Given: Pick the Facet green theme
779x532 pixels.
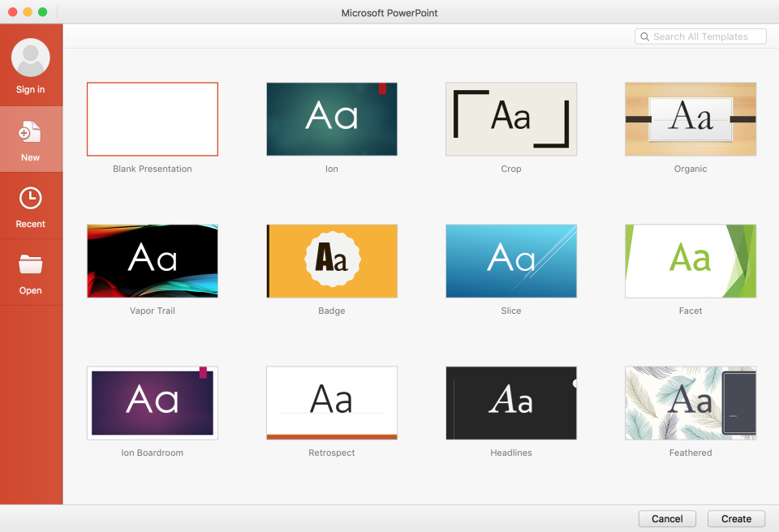Looking at the screenshot, I should click(690, 260).
